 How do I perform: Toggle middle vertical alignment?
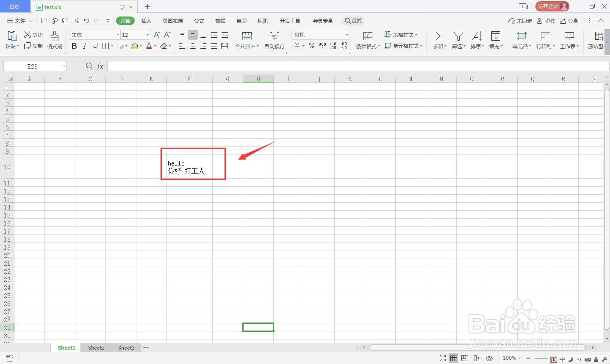pyautogui.click(x=193, y=35)
